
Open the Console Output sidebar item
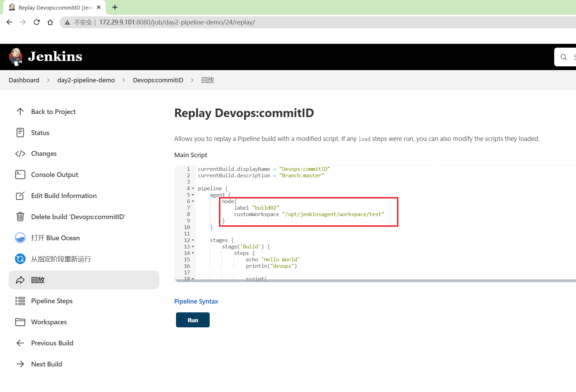click(x=84, y=175)
